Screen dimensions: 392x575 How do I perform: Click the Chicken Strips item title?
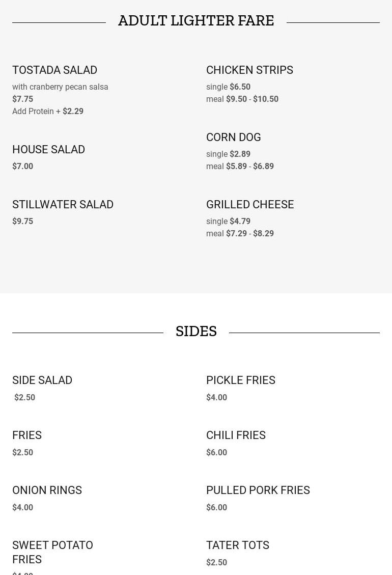[x=249, y=70]
